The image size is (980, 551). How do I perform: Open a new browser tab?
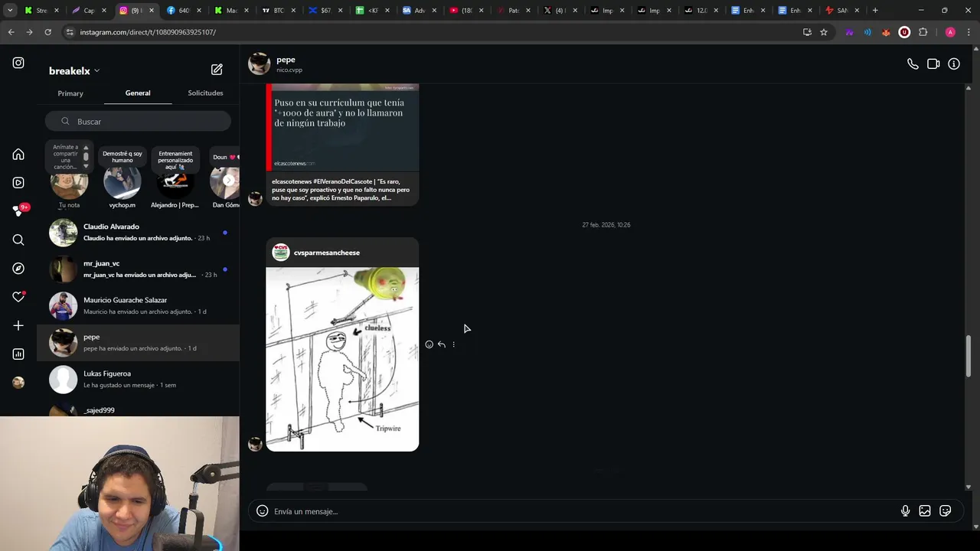click(875, 11)
